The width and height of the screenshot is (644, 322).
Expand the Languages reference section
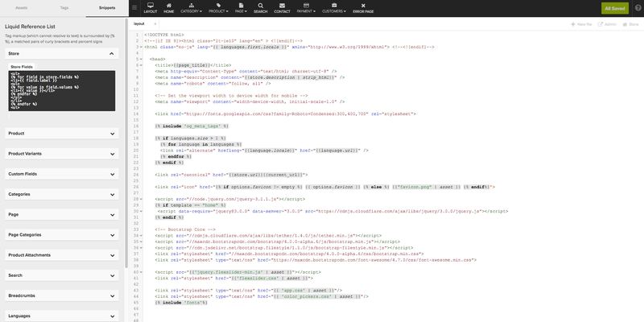click(62, 316)
